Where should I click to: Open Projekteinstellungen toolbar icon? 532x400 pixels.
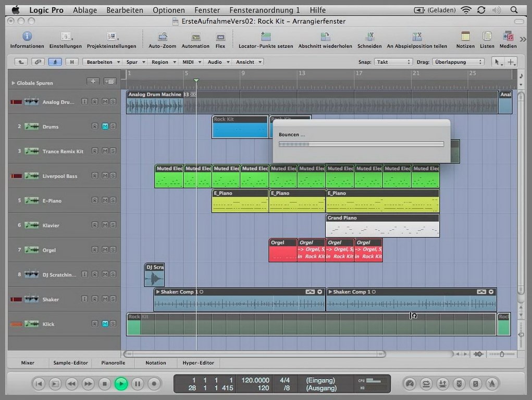(112, 36)
